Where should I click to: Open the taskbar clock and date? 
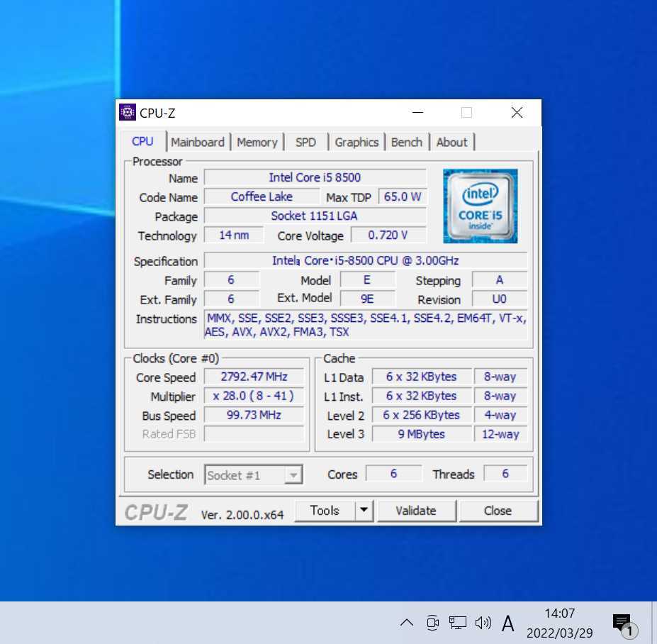(x=559, y=623)
